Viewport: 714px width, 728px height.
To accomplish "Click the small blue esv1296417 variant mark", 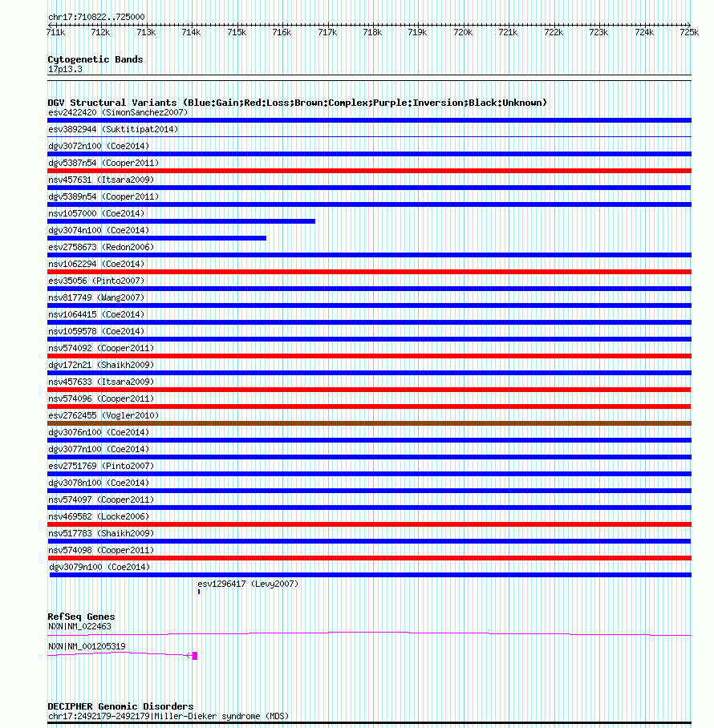I will [199, 592].
